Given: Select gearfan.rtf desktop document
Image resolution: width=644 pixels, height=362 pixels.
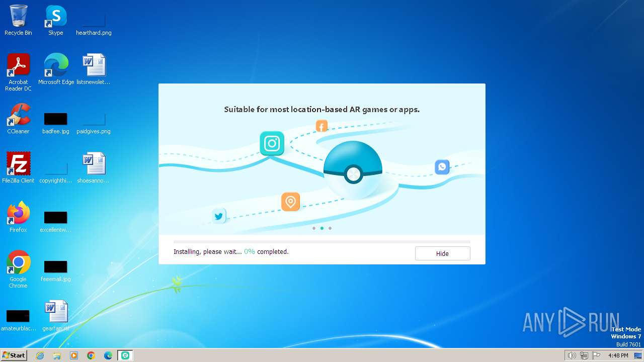Looking at the screenshot, I should click(56, 316).
